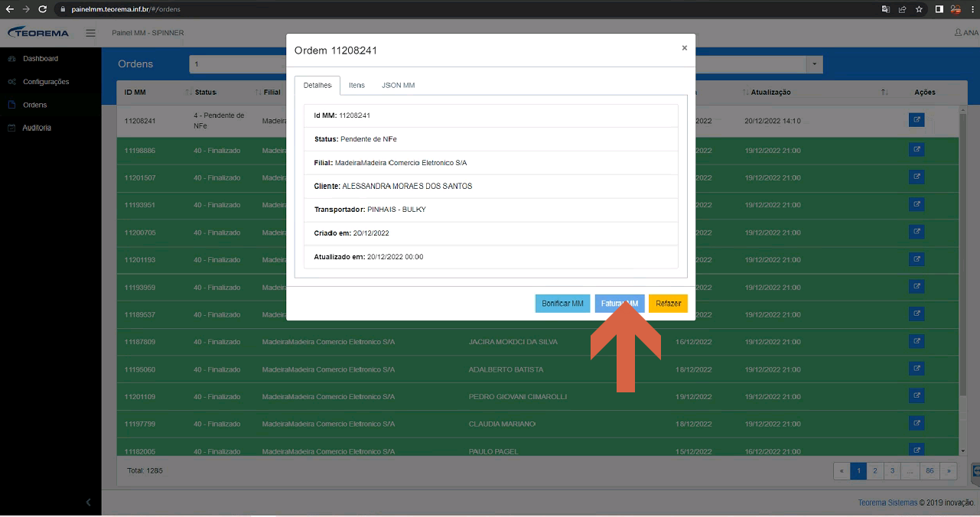
Task: Click the Teorema Sistemas footer link
Action: coord(887,502)
